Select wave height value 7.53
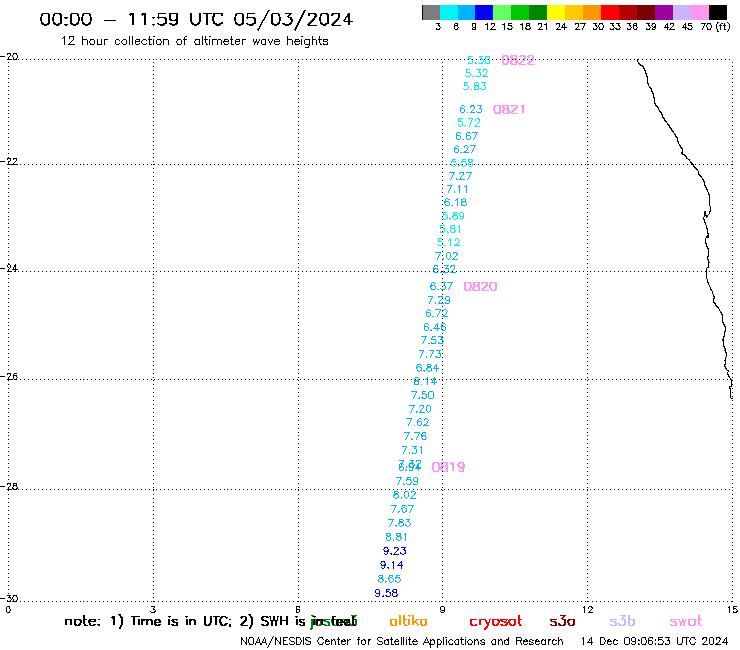This screenshot has height=650, width=740. 432,340
